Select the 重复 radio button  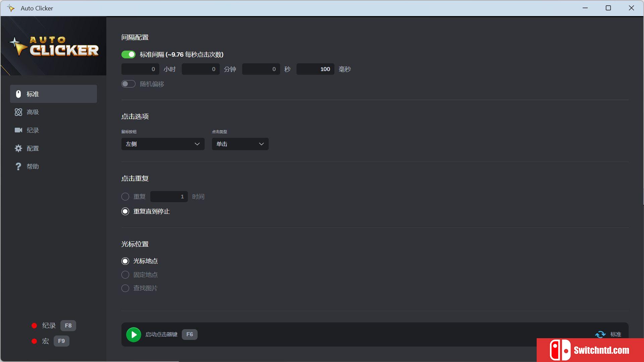coord(125,196)
